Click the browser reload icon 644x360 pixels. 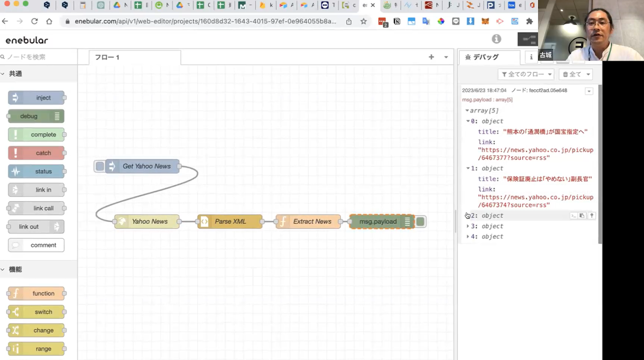[x=34, y=21]
